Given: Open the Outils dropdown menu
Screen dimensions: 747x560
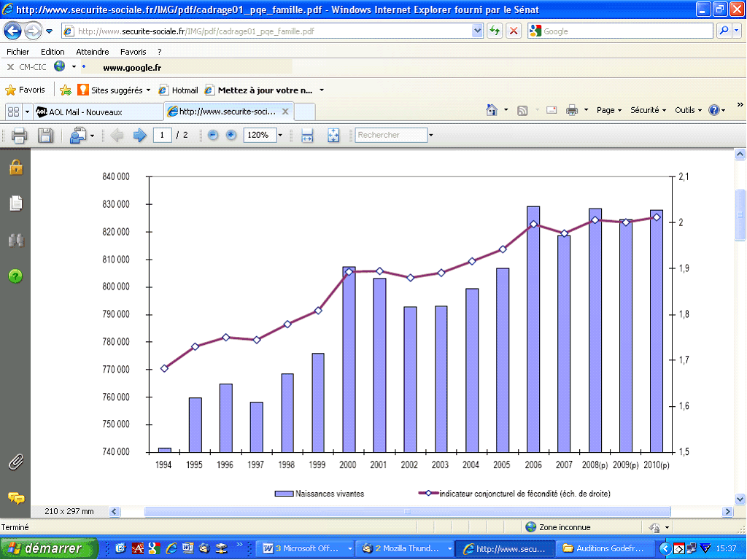Looking at the screenshot, I should tap(688, 110).
